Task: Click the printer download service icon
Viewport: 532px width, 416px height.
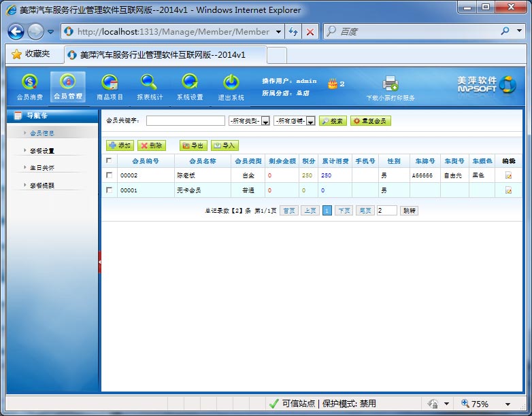Action: 390,84
